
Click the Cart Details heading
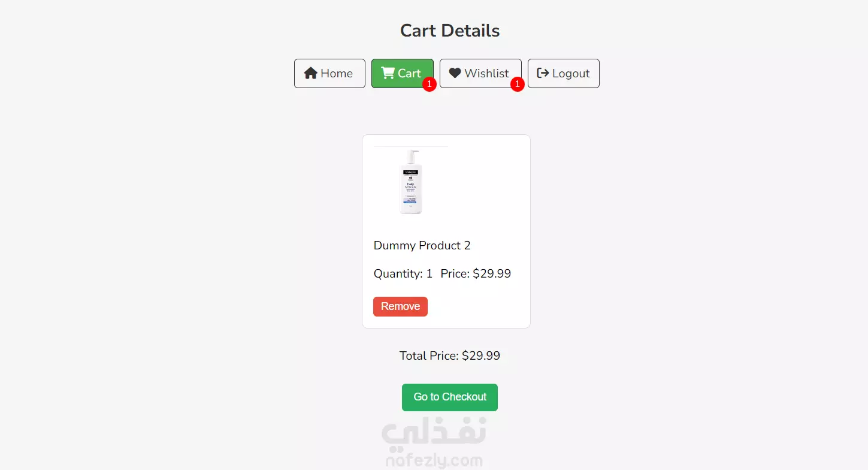[x=450, y=31]
